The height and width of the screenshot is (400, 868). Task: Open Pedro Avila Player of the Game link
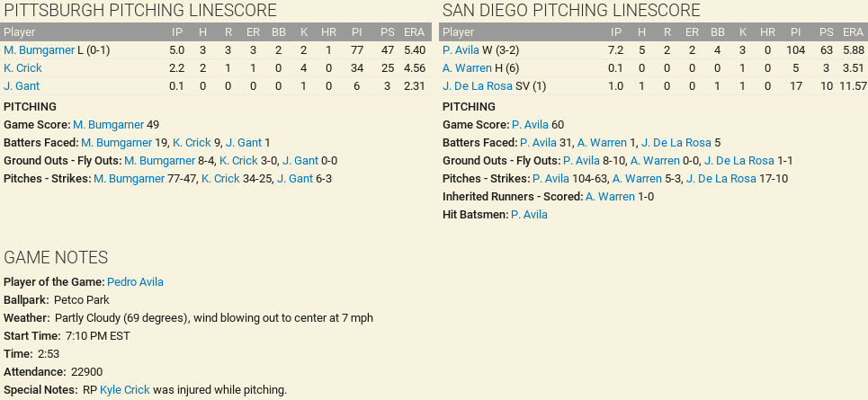point(135,282)
